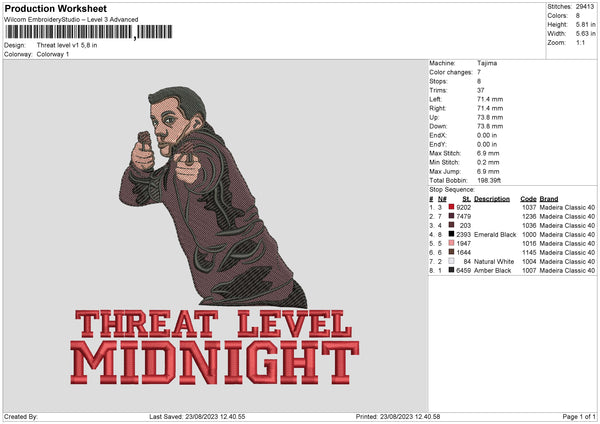This screenshot has width=600, height=424.
Task: Click the Left value 71.4 mm
Action: coord(490,99)
